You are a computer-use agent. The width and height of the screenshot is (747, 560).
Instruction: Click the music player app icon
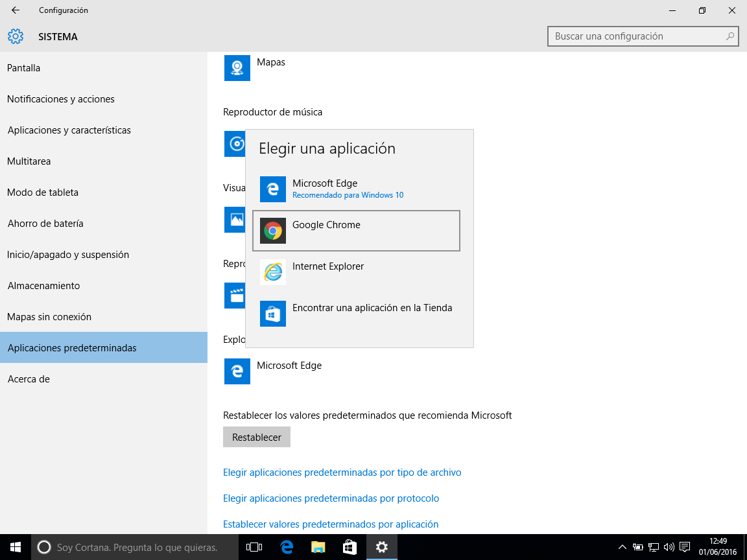(235, 144)
